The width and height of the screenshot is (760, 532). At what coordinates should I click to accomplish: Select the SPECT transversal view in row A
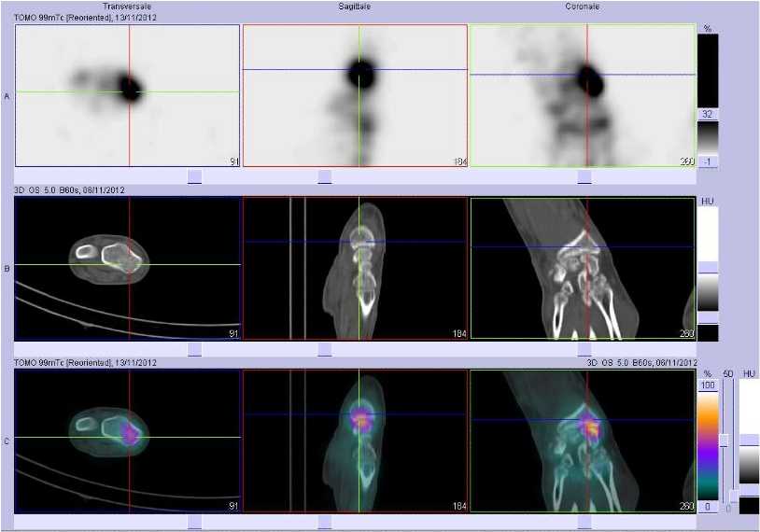(x=128, y=95)
